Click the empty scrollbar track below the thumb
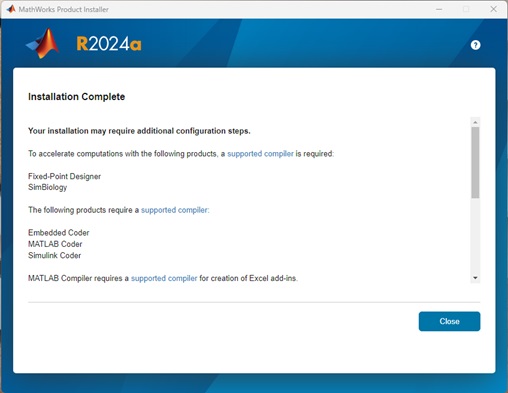The height and width of the screenshot is (393, 508). click(475, 236)
